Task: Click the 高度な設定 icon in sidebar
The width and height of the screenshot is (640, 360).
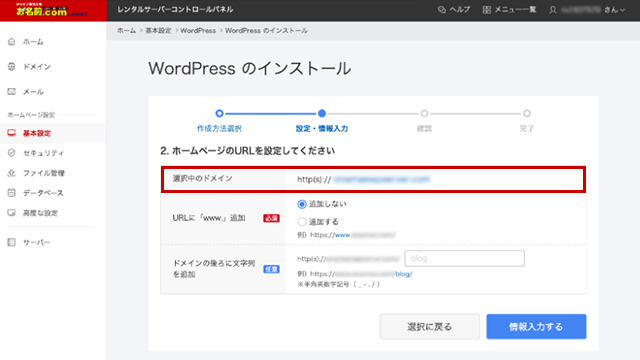Action: [x=11, y=213]
